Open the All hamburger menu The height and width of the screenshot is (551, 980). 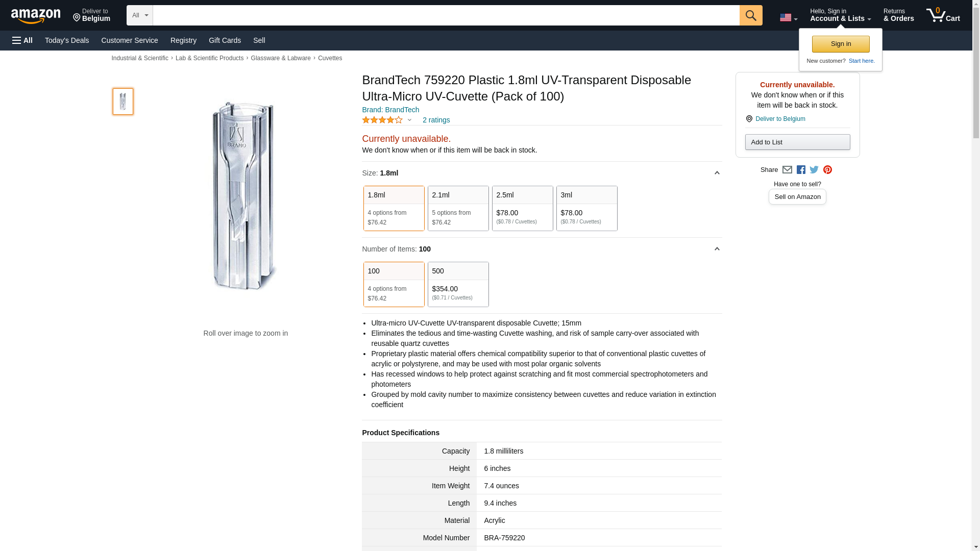pyautogui.click(x=22, y=40)
